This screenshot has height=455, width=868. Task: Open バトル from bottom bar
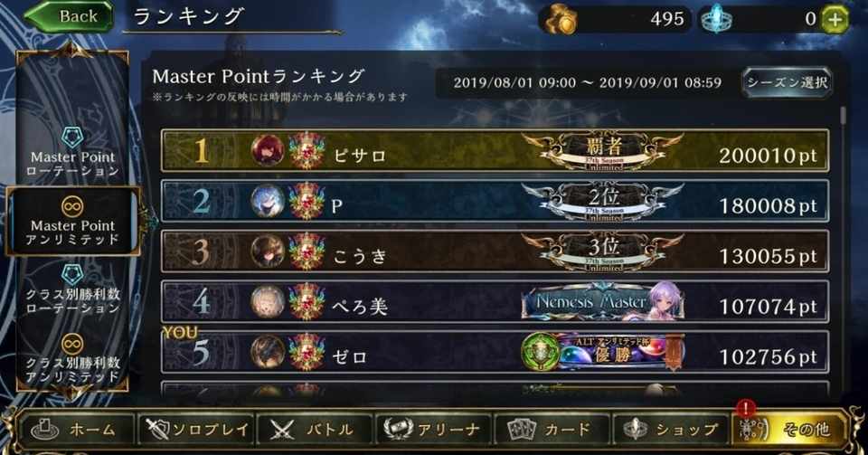tap(314, 429)
